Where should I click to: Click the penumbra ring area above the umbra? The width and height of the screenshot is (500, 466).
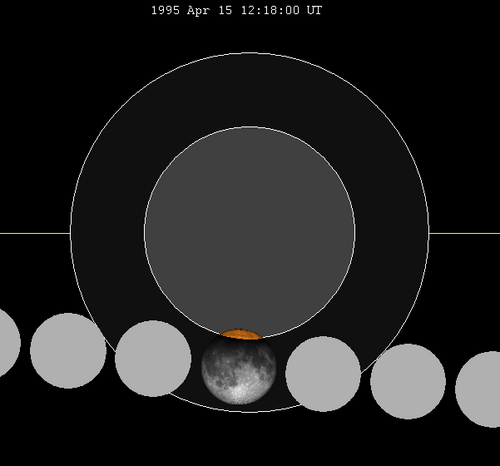pos(250,90)
